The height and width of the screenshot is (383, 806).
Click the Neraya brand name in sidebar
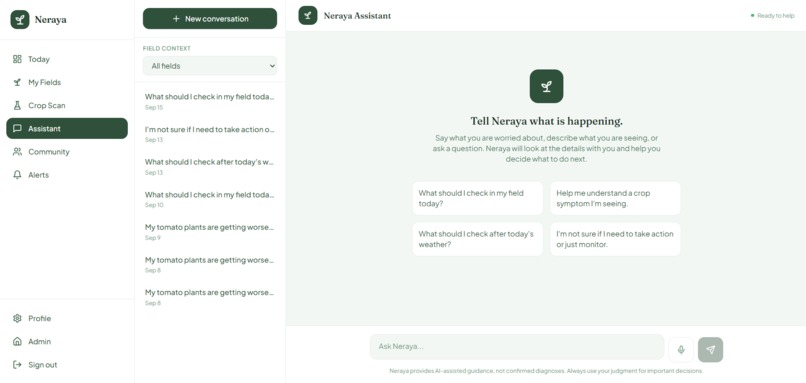(50, 20)
